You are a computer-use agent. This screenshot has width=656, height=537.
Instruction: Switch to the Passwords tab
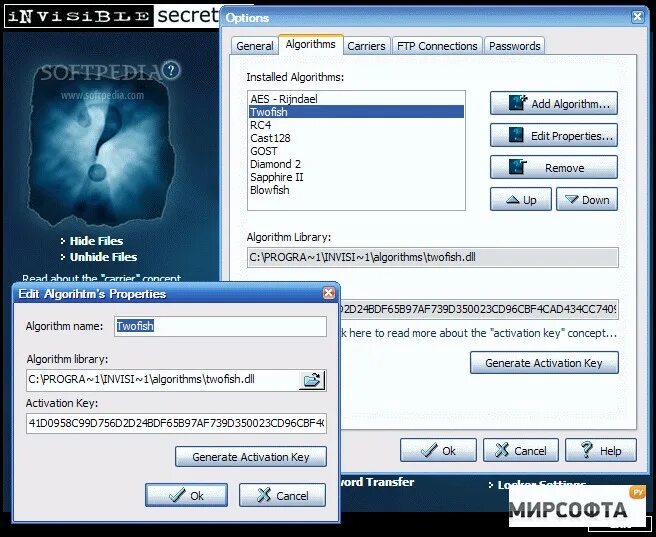tap(515, 46)
